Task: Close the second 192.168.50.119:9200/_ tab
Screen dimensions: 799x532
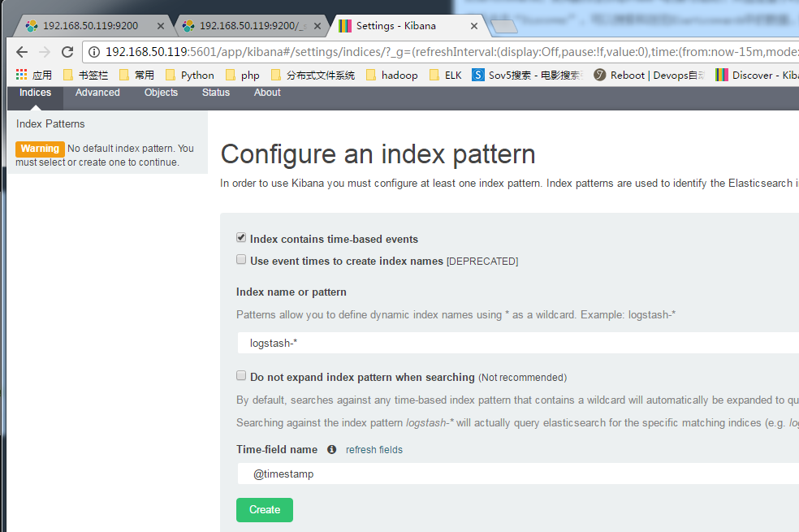Action: [x=317, y=25]
